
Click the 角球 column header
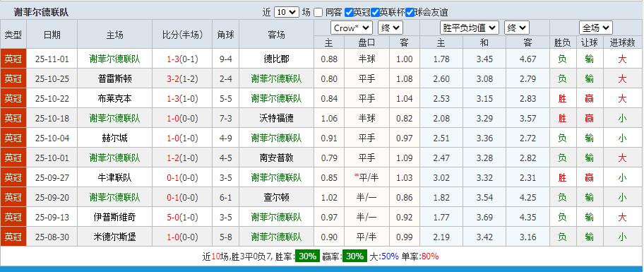coord(225,35)
